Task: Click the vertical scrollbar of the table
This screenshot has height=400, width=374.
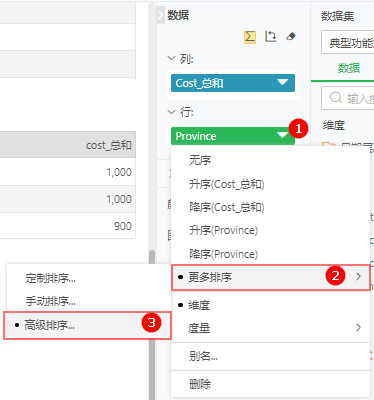Action: click(152, 325)
